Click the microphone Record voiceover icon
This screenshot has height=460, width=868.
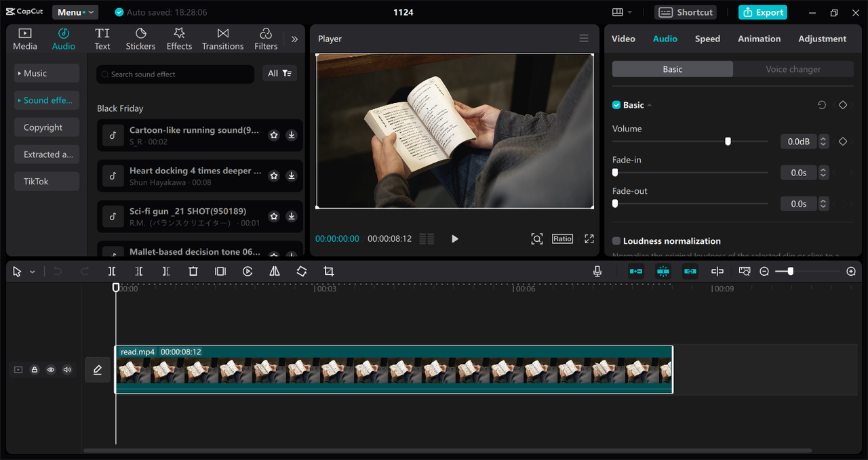pos(597,271)
